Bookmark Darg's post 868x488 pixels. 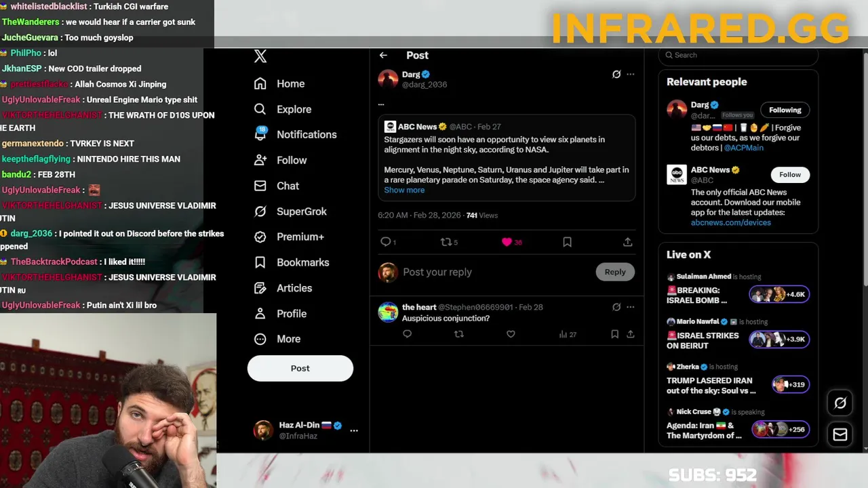coord(567,242)
